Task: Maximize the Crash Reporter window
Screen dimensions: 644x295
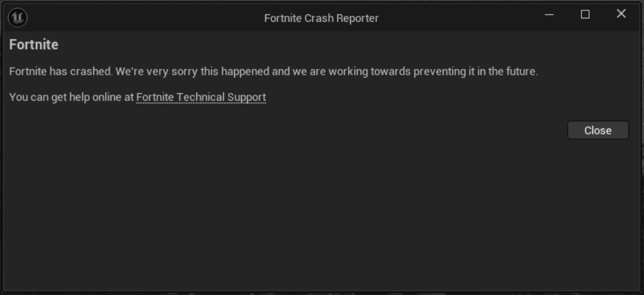Action: pyautogui.click(x=585, y=14)
